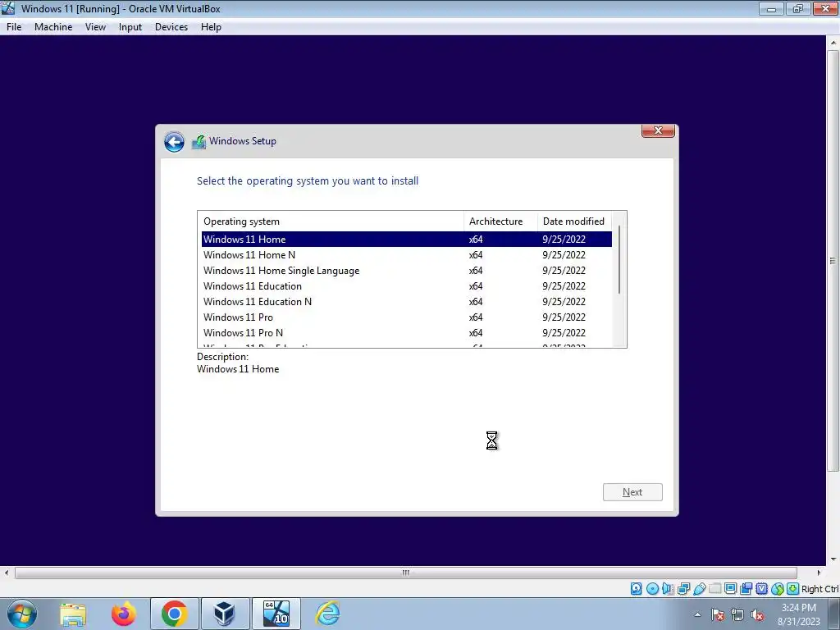Click the Show desktop strip
The height and width of the screenshot is (630, 840).
(834, 614)
